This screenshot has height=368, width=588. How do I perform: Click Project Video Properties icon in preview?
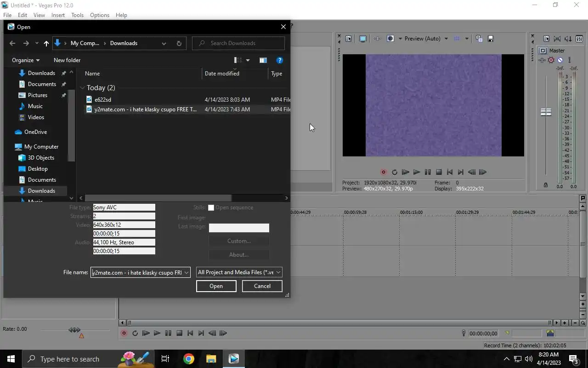tap(348, 39)
